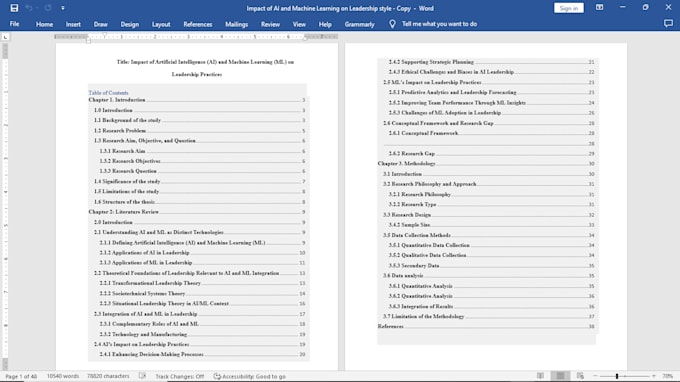Go to 1.3.2 Research Objectives entry

[202, 161]
